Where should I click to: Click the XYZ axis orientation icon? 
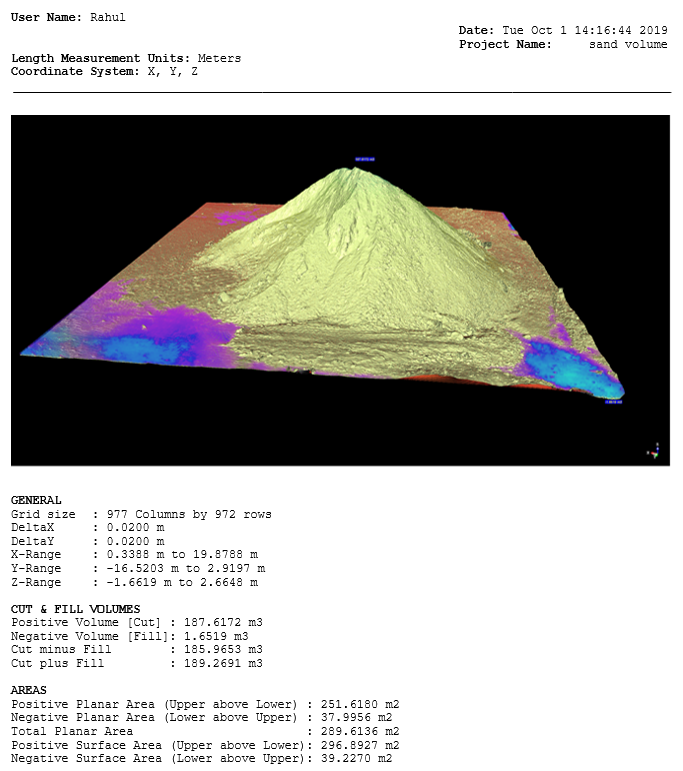(654, 449)
